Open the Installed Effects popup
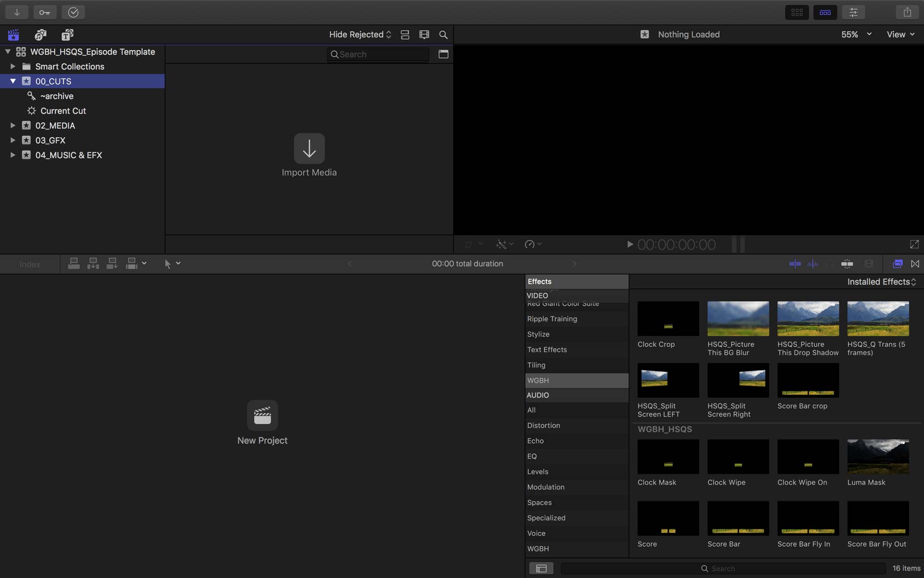 point(881,282)
